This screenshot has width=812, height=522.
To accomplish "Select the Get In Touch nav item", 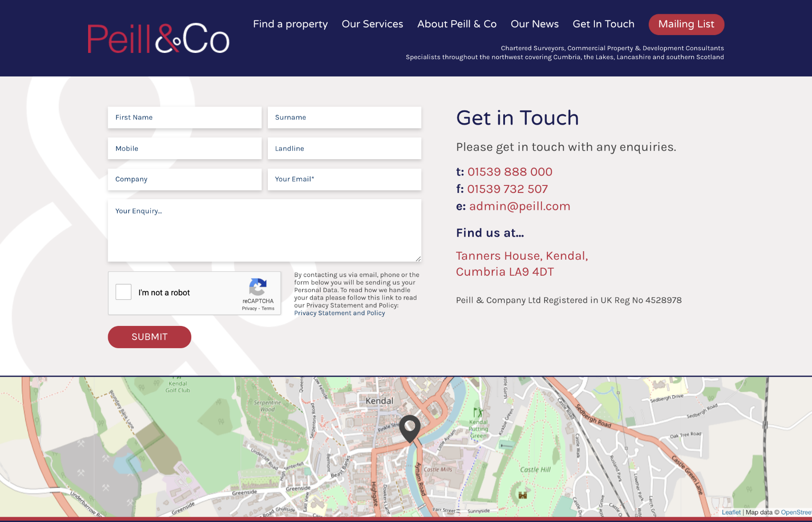I will pyautogui.click(x=603, y=24).
